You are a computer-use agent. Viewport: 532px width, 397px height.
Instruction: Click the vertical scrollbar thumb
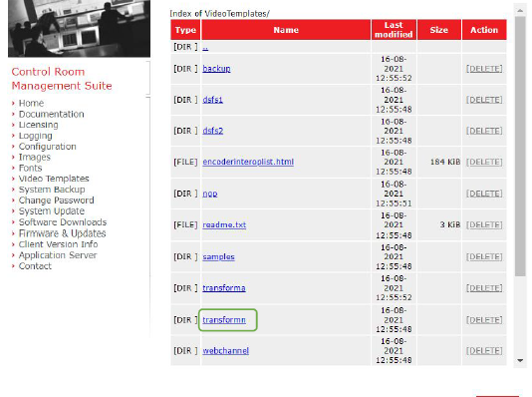click(x=520, y=146)
